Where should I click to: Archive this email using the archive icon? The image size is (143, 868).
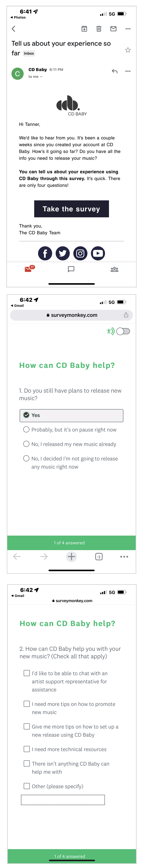point(84,29)
